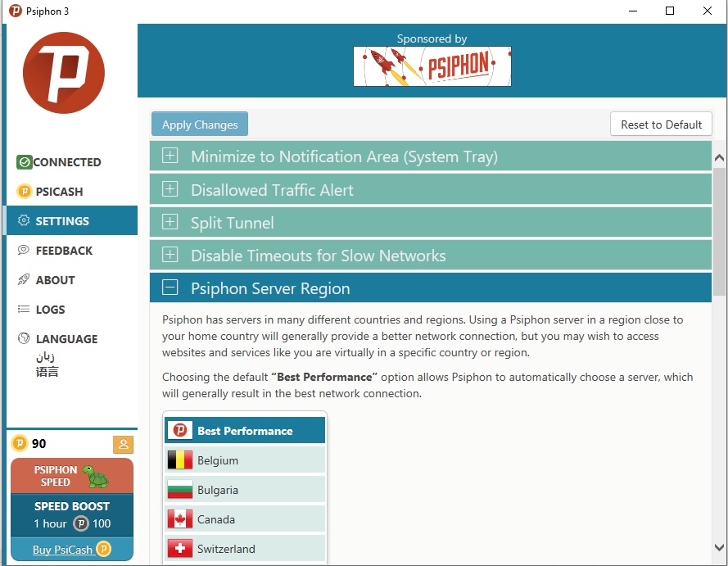Collapse the Psiphon Server Region section
This screenshot has width=728, height=566.
431,288
